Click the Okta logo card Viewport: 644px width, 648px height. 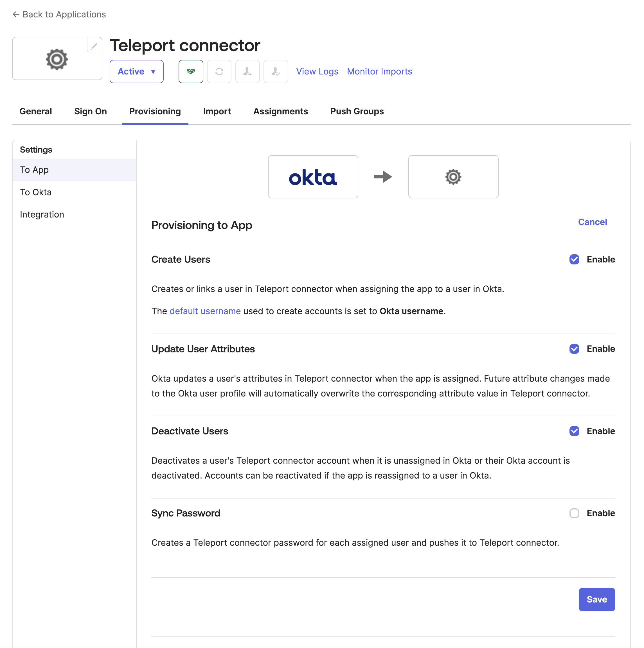[313, 176]
